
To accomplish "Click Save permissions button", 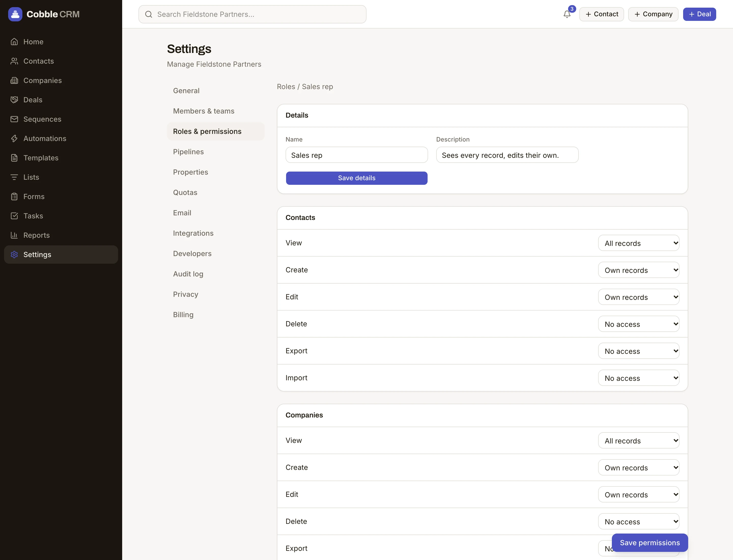I will (650, 543).
